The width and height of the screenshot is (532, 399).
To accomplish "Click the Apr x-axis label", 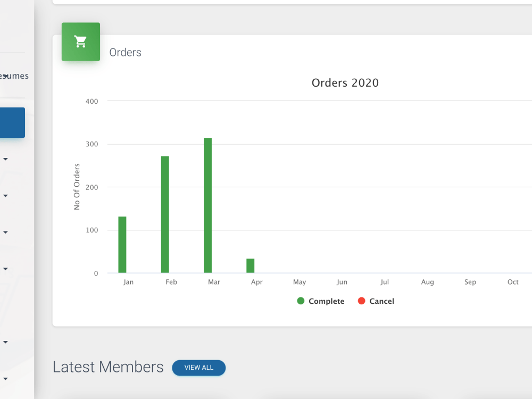I will click(257, 282).
